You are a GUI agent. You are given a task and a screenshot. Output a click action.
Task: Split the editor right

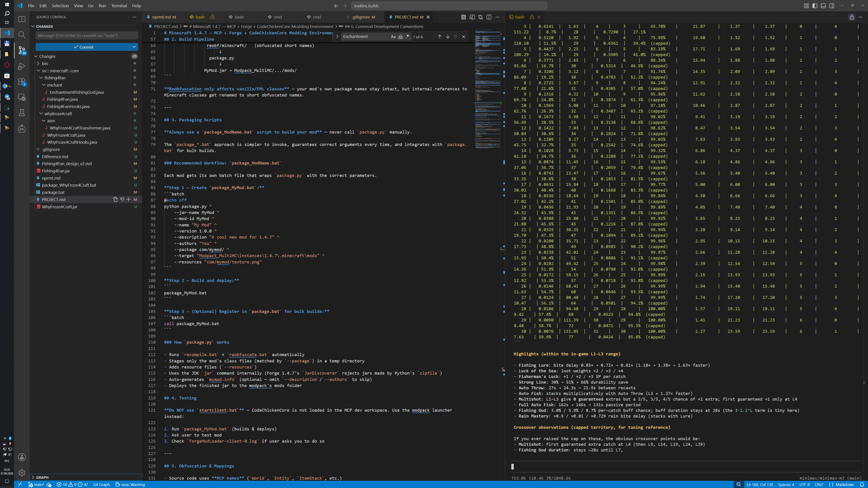point(489,17)
